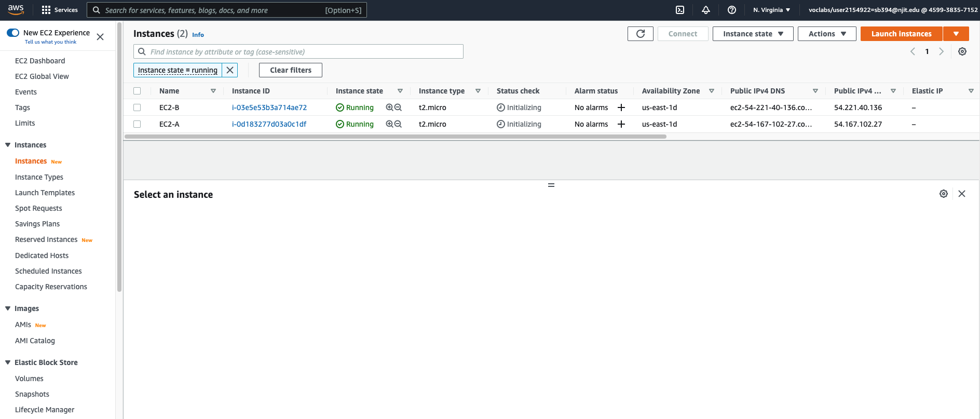The width and height of the screenshot is (980, 419).
Task: Open AWS home via the logo
Action: [x=16, y=10]
